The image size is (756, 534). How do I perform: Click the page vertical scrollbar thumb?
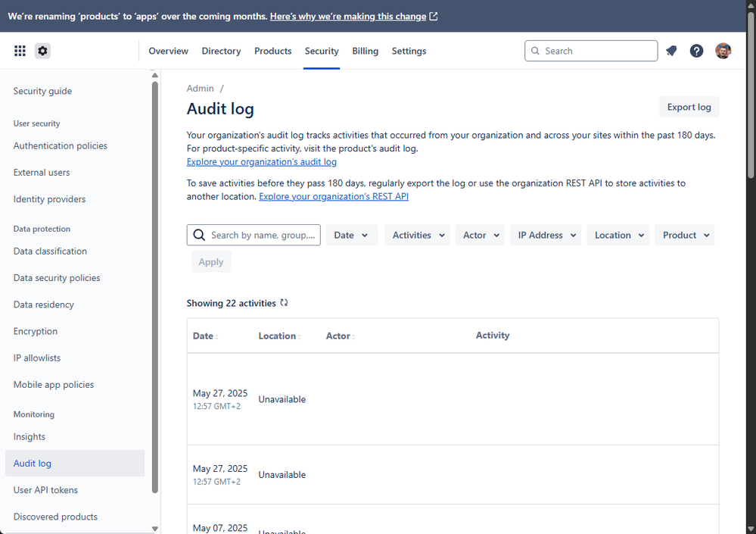pyautogui.click(x=751, y=95)
